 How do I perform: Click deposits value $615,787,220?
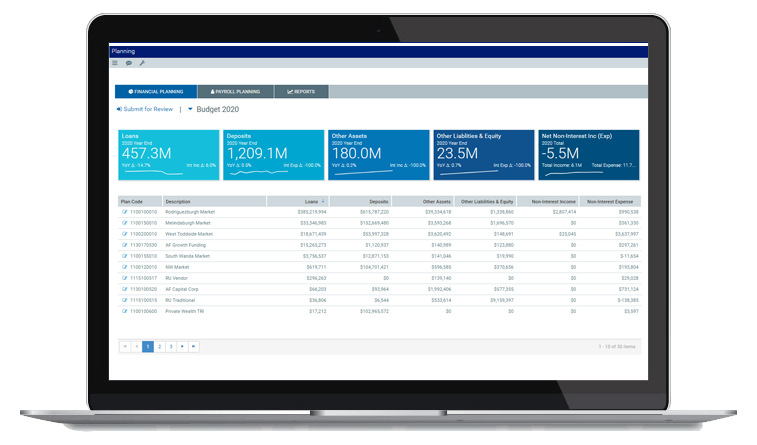[x=374, y=212]
